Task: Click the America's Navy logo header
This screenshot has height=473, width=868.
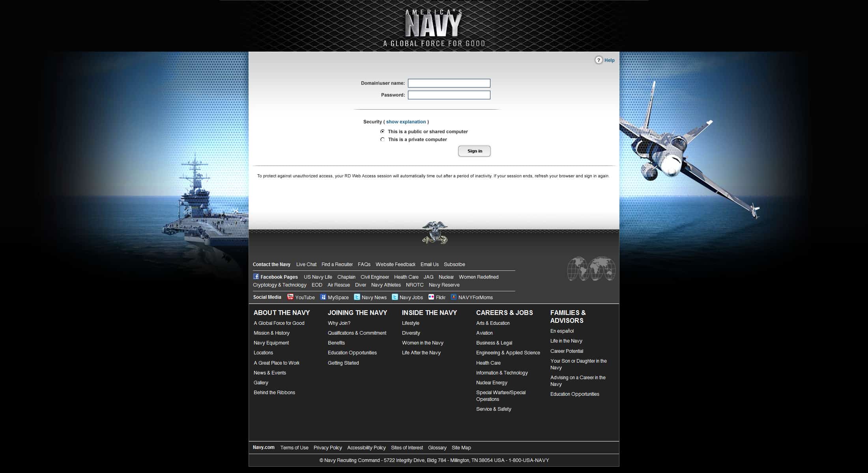Action: (x=434, y=28)
